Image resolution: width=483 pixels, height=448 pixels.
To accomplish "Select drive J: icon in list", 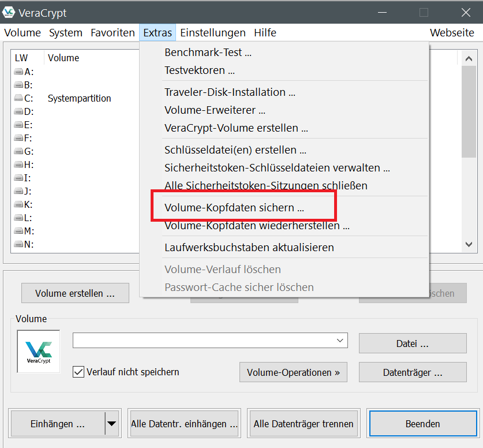I will (x=18, y=191).
